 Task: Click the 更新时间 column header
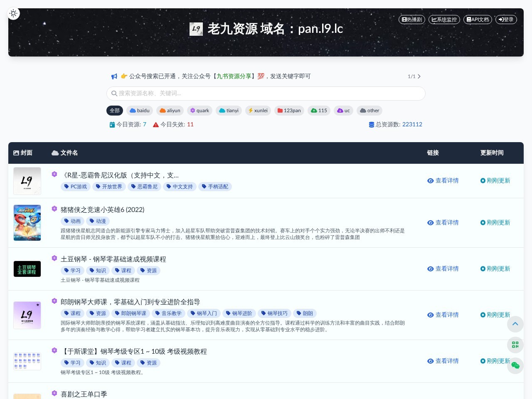coord(492,153)
